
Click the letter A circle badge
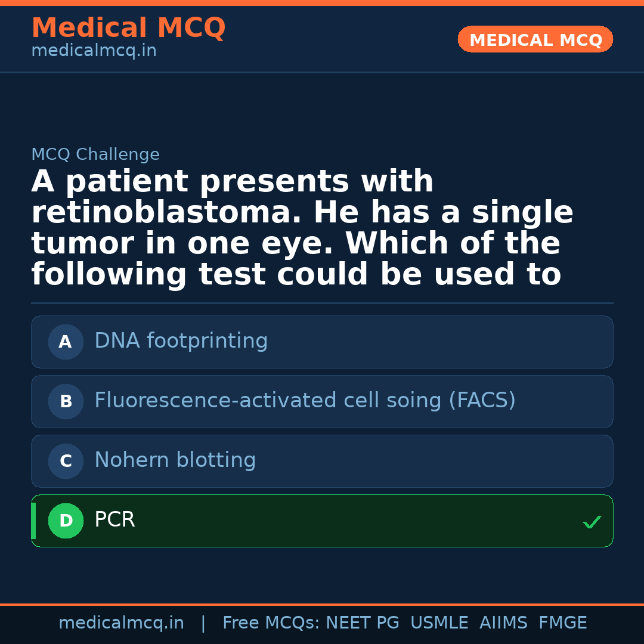66,342
